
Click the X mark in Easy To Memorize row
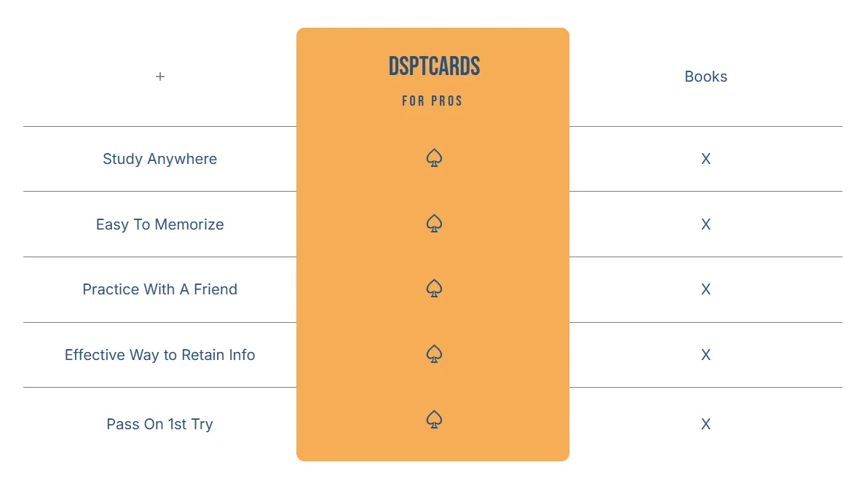pos(706,224)
